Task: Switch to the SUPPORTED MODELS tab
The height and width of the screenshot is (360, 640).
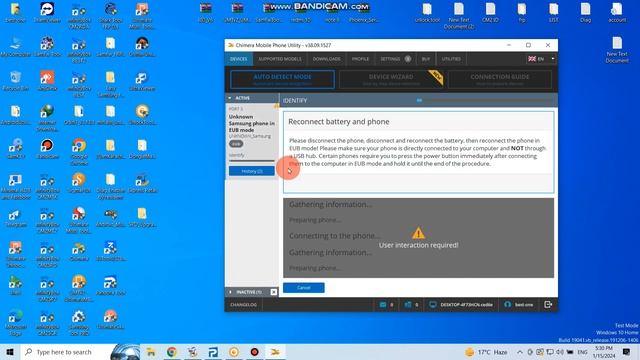Action: click(x=280, y=59)
